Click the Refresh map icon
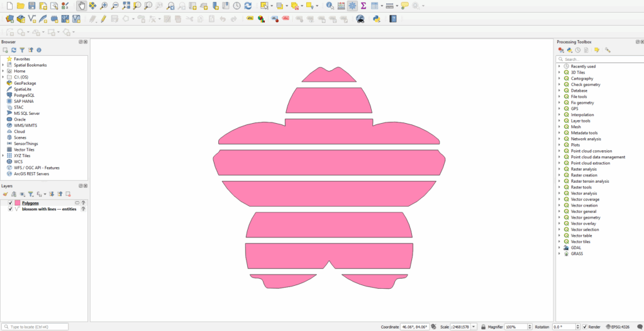Image resolution: width=644 pixels, height=331 pixels. (248, 6)
